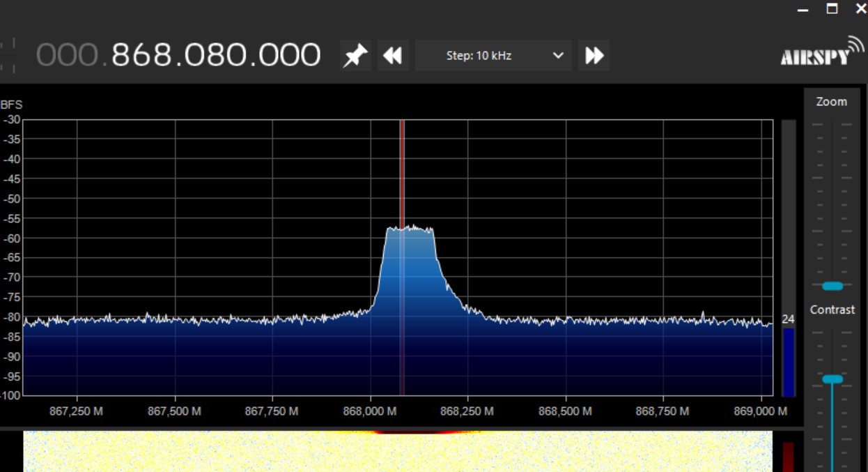Step frequency down with rewind arrows
868x472 pixels.
tap(393, 55)
